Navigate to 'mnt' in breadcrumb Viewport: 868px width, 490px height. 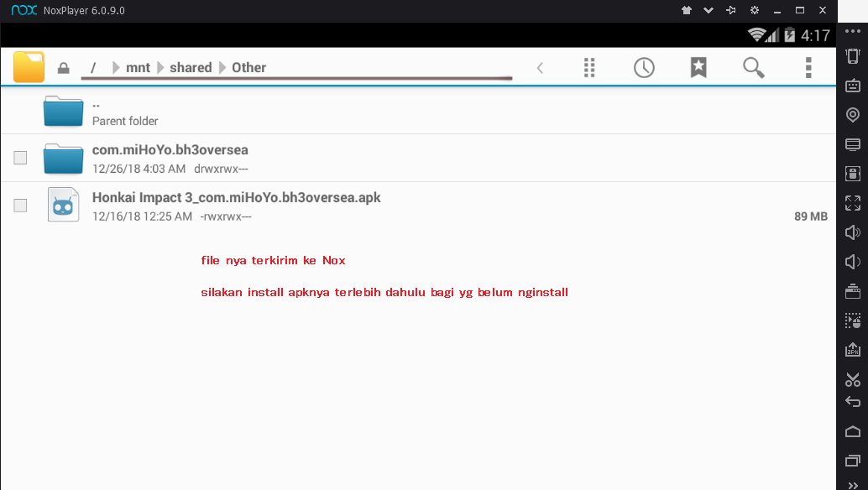pos(138,67)
